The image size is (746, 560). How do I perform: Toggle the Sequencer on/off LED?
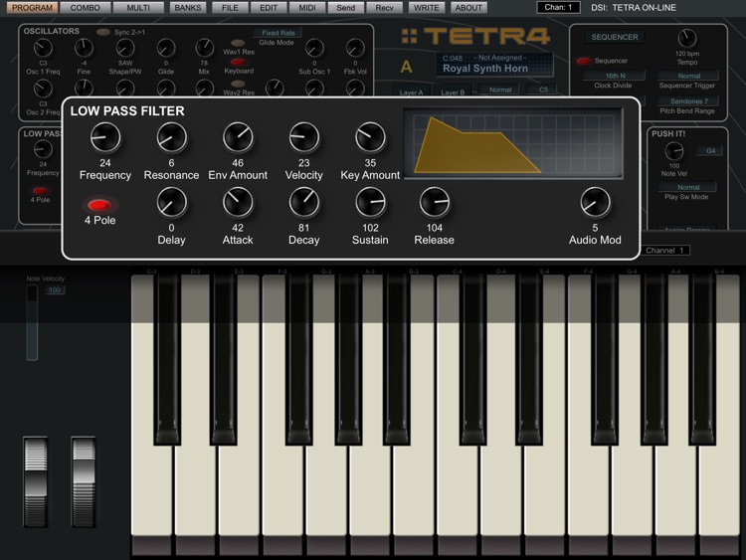click(583, 61)
